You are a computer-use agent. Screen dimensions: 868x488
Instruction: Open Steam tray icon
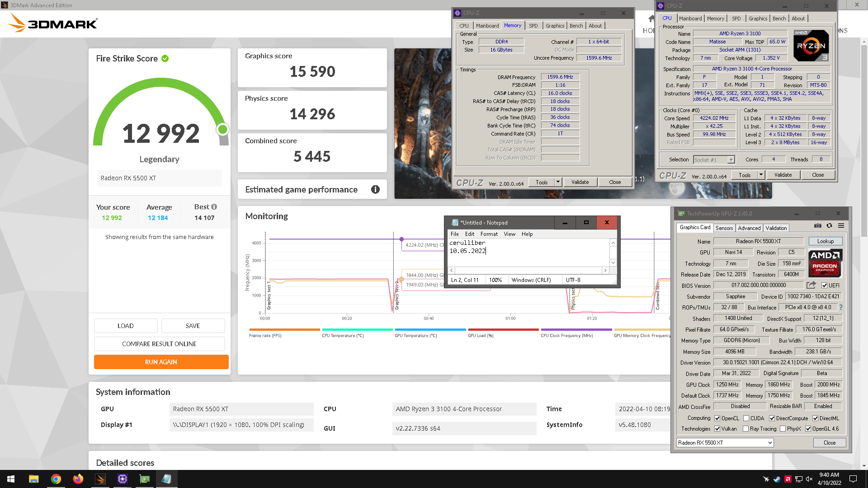coord(777,479)
